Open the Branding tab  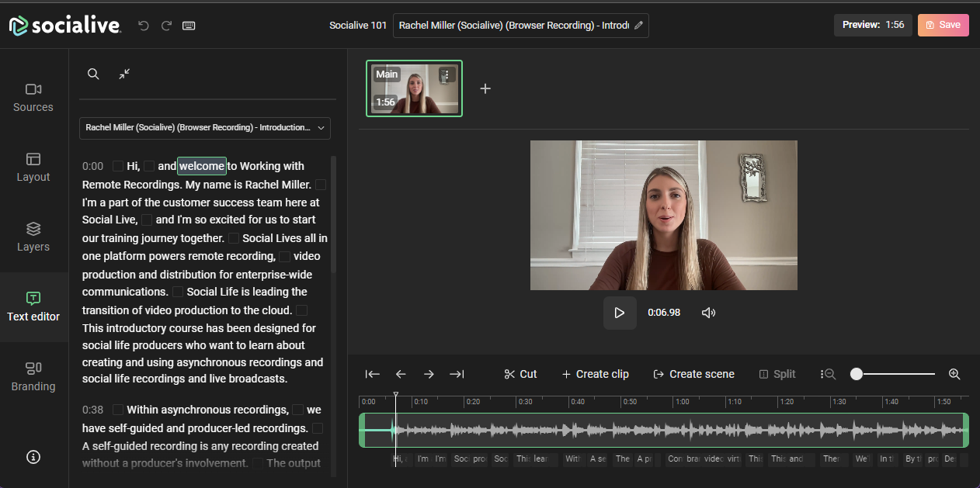tap(33, 377)
